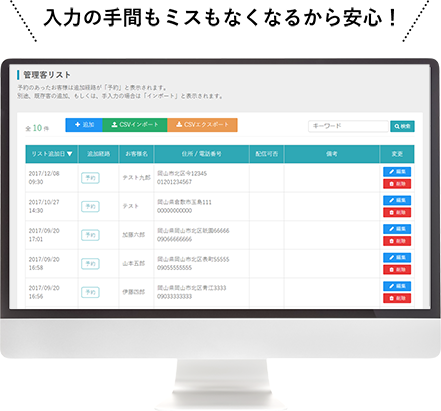Click the 検索 search button
This screenshot has width=441, height=411.
pos(402,126)
